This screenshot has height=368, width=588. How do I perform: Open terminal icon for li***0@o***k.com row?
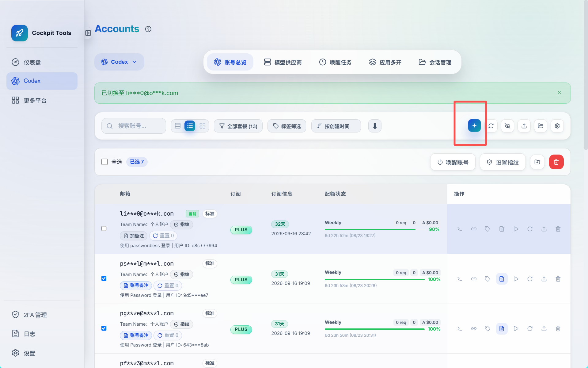point(460,229)
